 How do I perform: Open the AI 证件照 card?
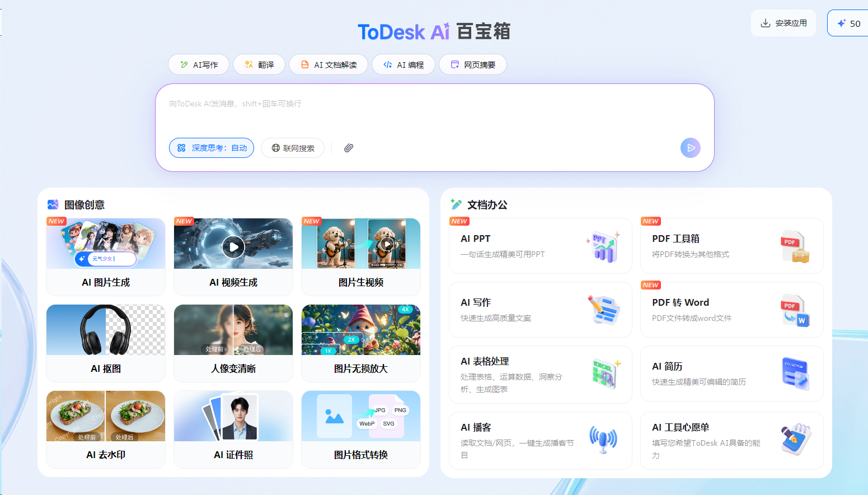coord(233,429)
